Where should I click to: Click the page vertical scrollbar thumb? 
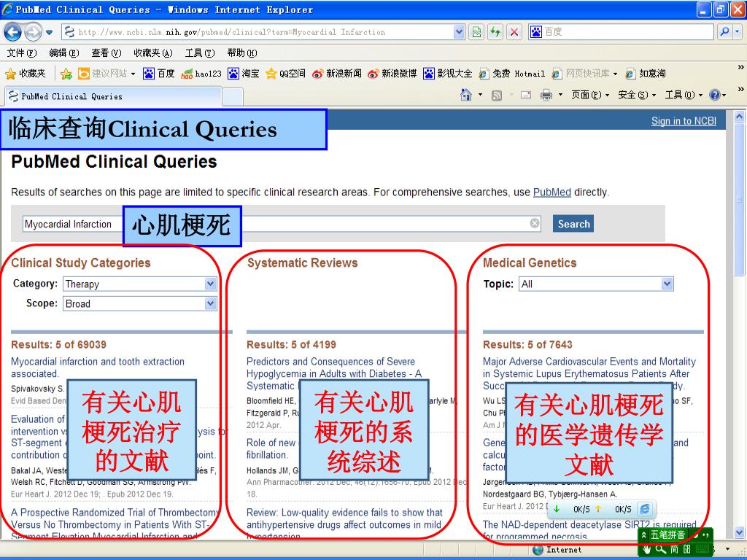739,200
